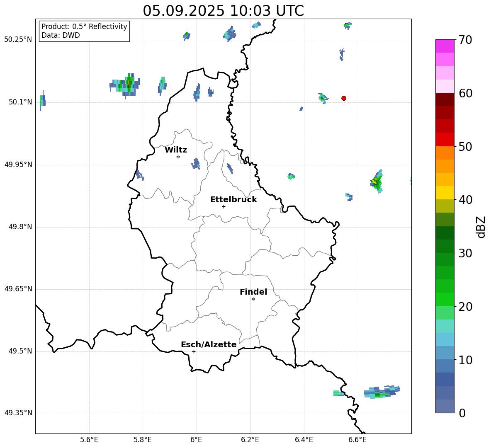Image resolution: width=491 pixels, height=448 pixels.
Task: Click the Product: 0.5° Reflectivity text
Action: pos(84,27)
